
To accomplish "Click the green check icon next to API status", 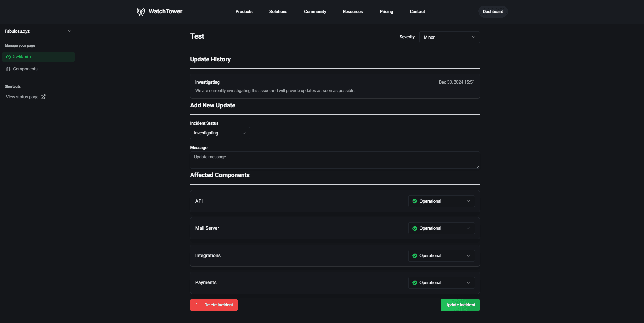I will [414, 201].
